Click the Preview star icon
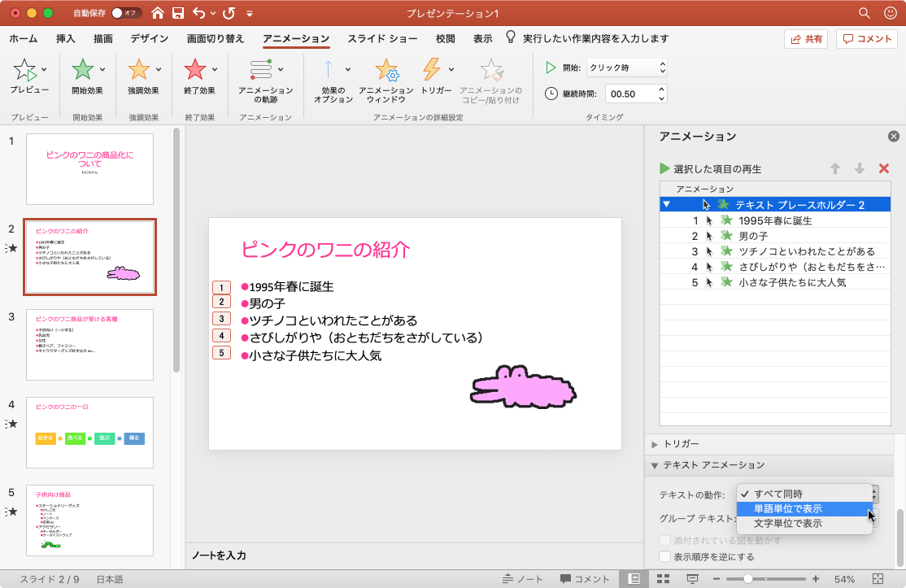 pyautogui.click(x=24, y=72)
